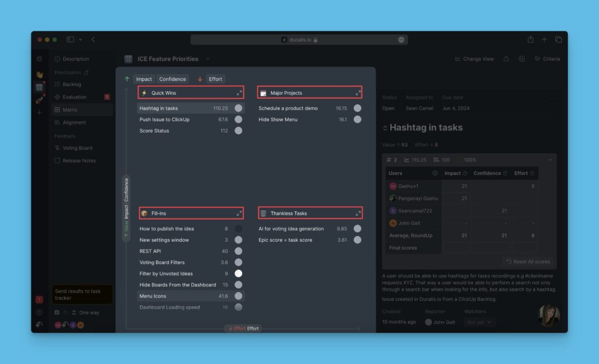Open the One way sync direction selector
The width and height of the screenshot is (599, 364).
(85, 313)
